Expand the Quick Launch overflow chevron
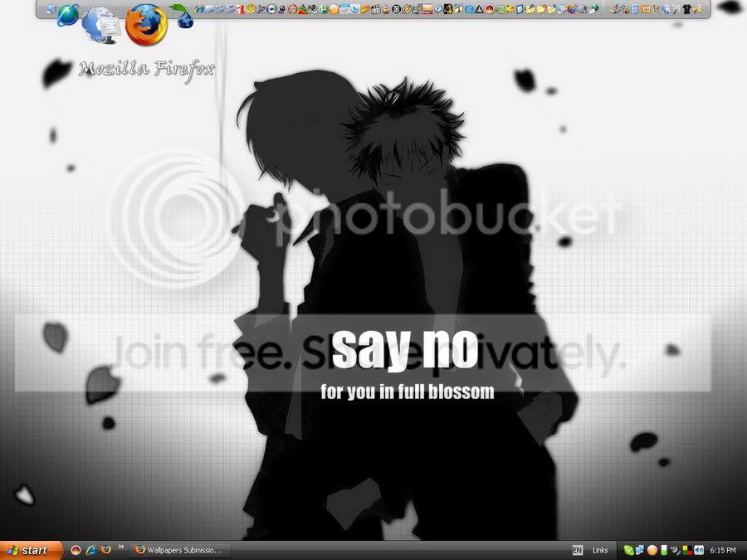The image size is (747, 560). pyautogui.click(x=121, y=548)
